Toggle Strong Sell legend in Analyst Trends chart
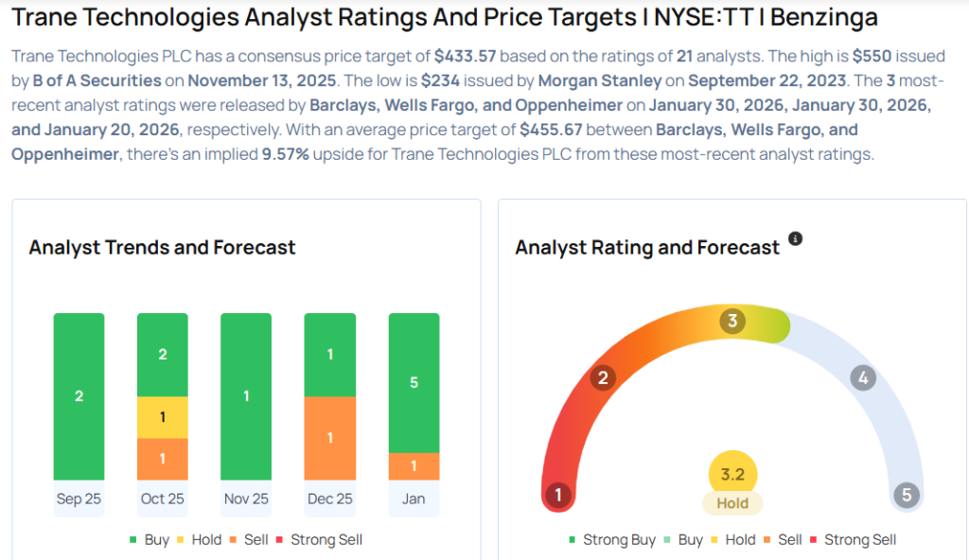The image size is (969, 560). (318, 540)
